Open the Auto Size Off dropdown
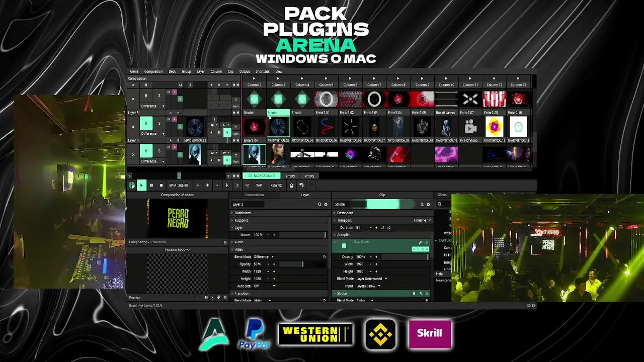The height and width of the screenshot is (362, 644). (x=264, y=286)
